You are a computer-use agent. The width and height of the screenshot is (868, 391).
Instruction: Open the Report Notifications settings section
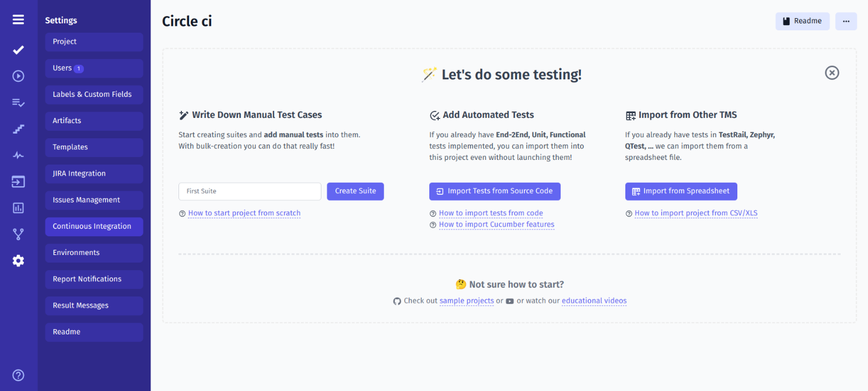click(93, 279)
